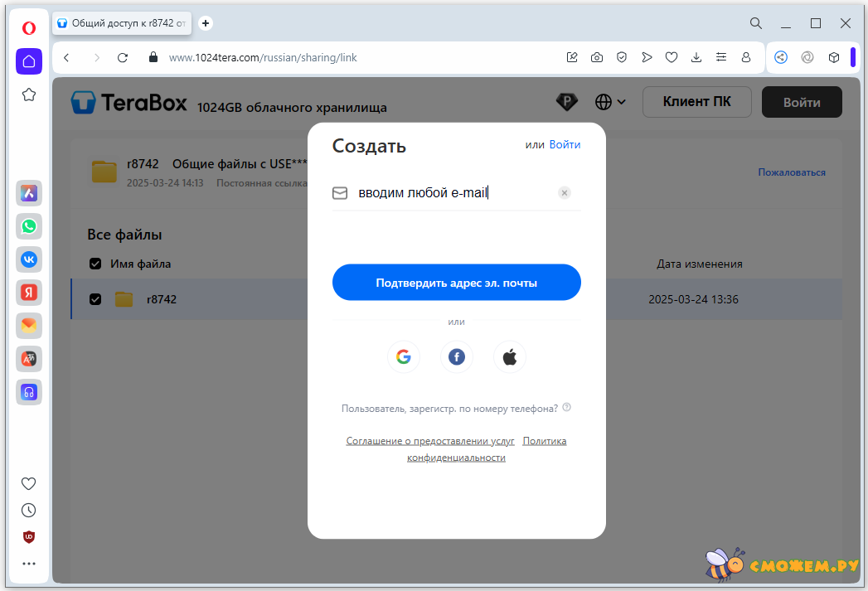View site security lock info

click(x=153, y=57)
